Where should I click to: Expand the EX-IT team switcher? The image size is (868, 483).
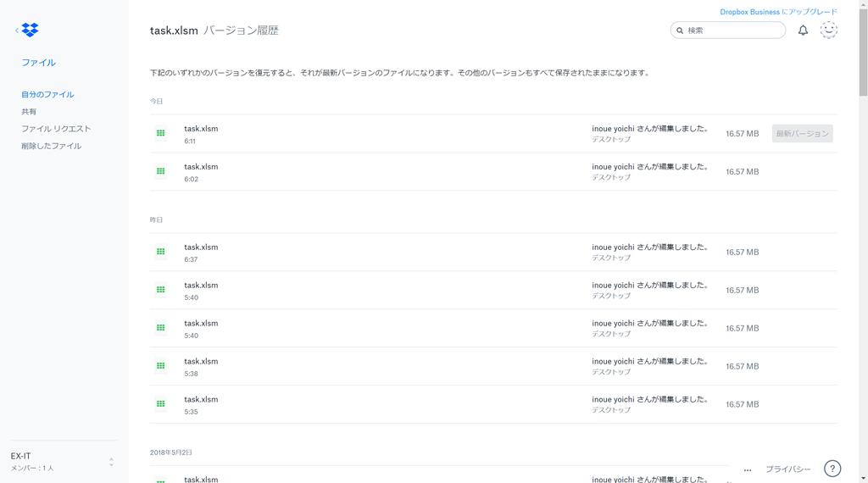pyautogui.click(x=111, y=462)
